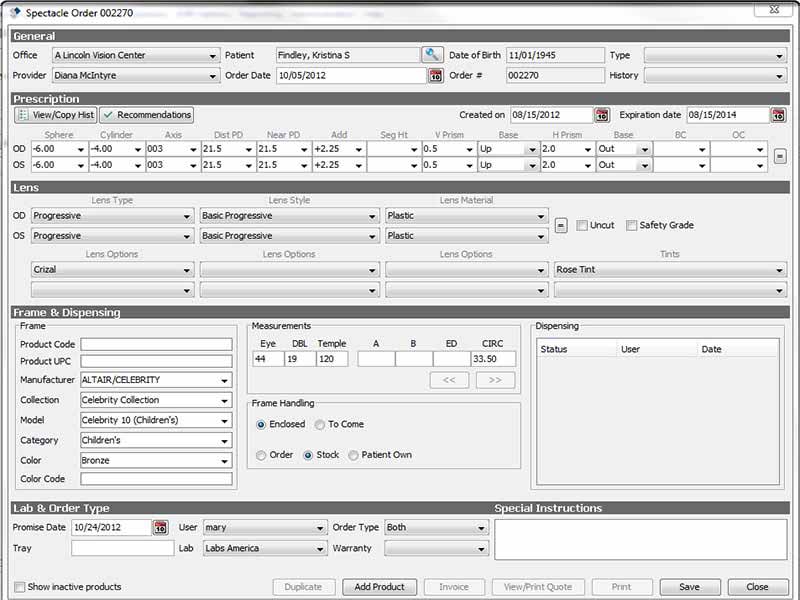This screenshot has width=800, height=600.
Task: Open the Created on calendar picker
Action: [602, 115]
